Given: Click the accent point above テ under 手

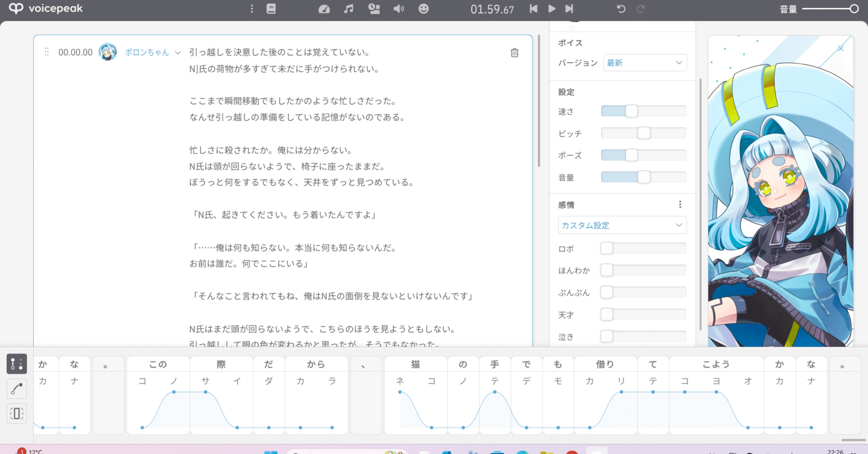Looking at the screenshot, I should coord(495,392).
